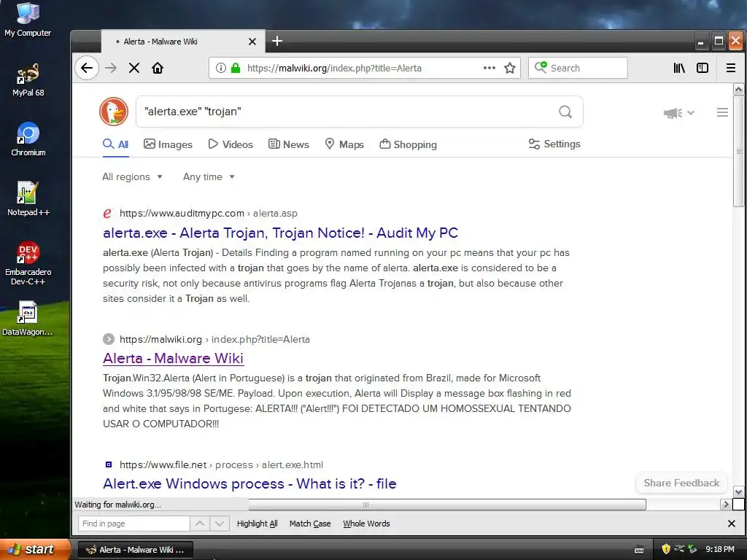Bookmark this page with the star icon
Image resolution: width=747 pixels, height=560 pixels.
click(x=510, y=68)
